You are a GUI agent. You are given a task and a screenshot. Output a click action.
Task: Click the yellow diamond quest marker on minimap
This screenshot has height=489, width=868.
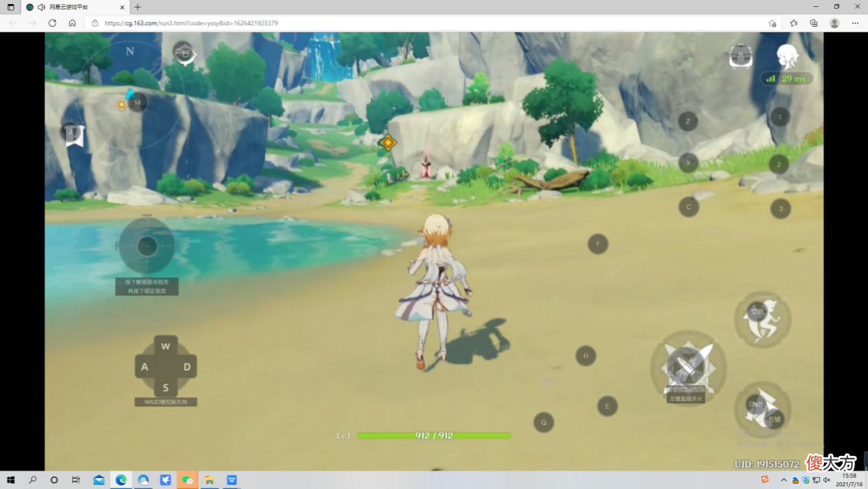click(x=121, y=105)
